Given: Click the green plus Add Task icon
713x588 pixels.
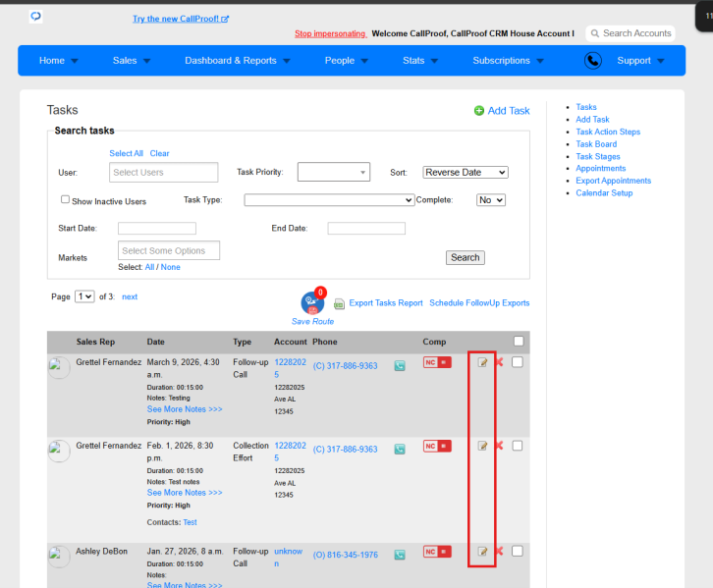Looking at the screenshot, I should pyautogui.click(x=479, y=110).
